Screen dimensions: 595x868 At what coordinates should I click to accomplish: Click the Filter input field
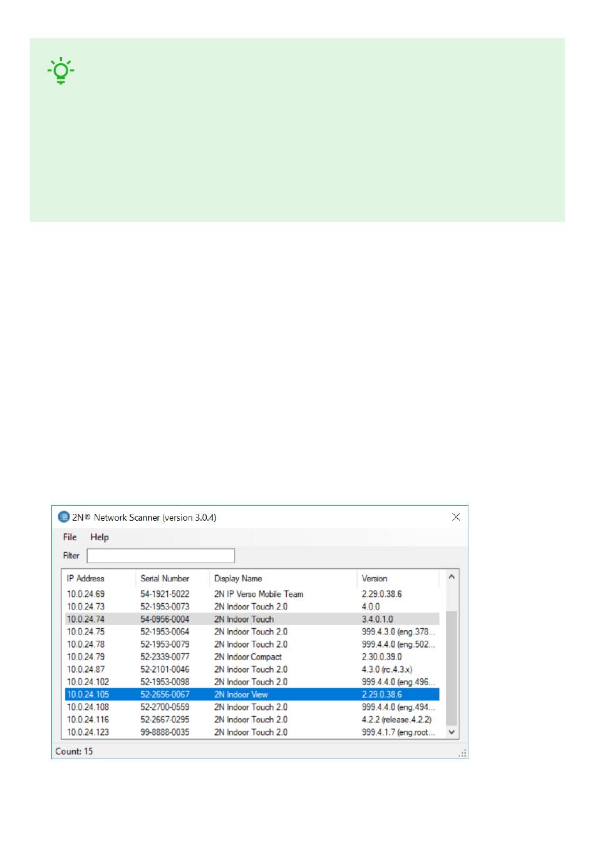click(161, 556)
